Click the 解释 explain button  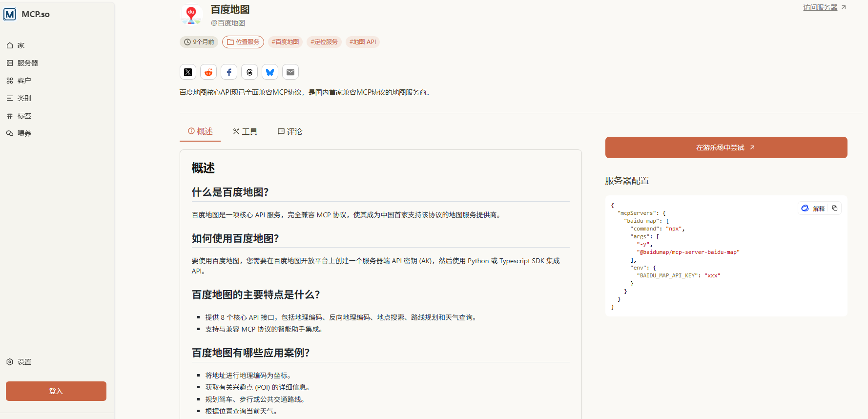point(813,209)
